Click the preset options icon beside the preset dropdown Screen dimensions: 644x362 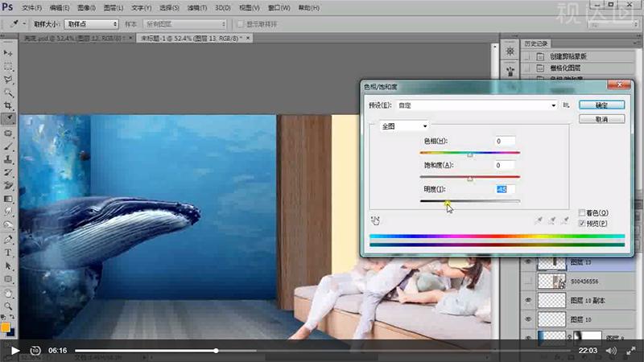pyautogui.click(x=567, y=105)
